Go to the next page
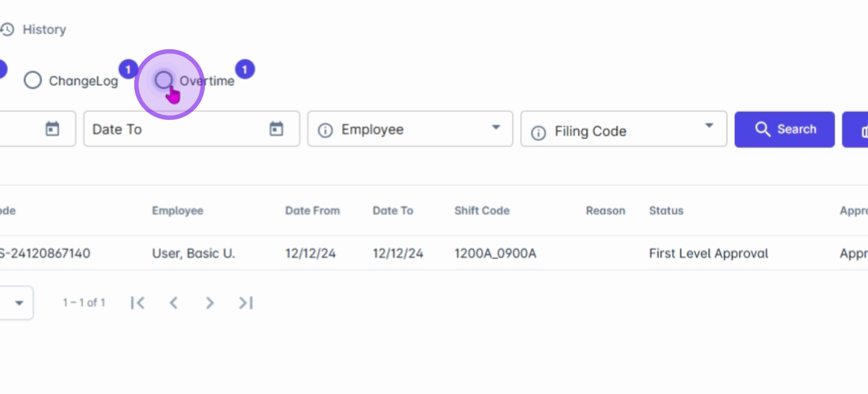 coord(210,303)
